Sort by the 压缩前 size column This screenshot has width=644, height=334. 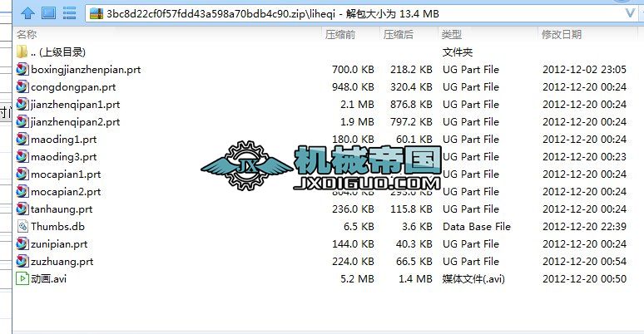(x=340, y=34)
